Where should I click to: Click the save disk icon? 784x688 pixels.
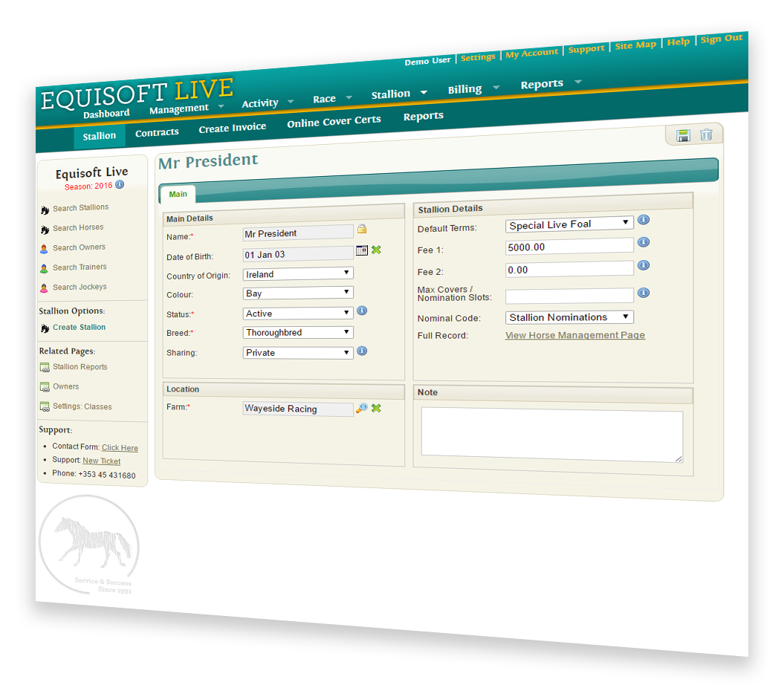683,135
